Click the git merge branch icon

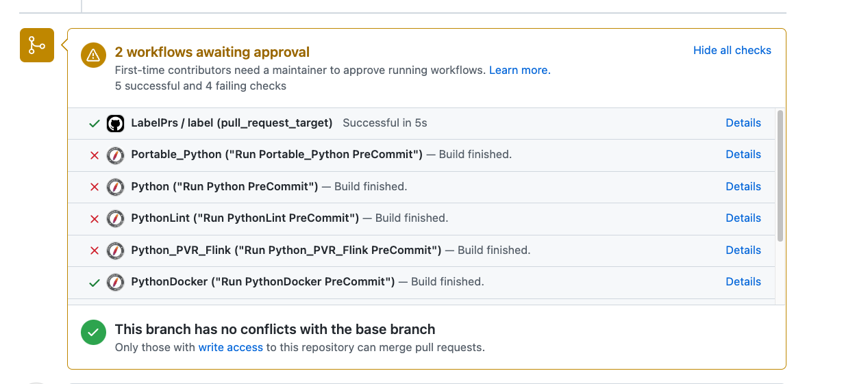(37, 45)
